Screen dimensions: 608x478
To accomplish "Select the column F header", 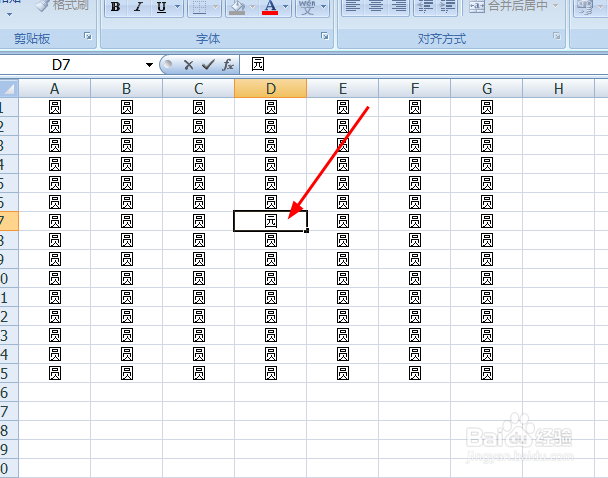I will coord(415,89).
